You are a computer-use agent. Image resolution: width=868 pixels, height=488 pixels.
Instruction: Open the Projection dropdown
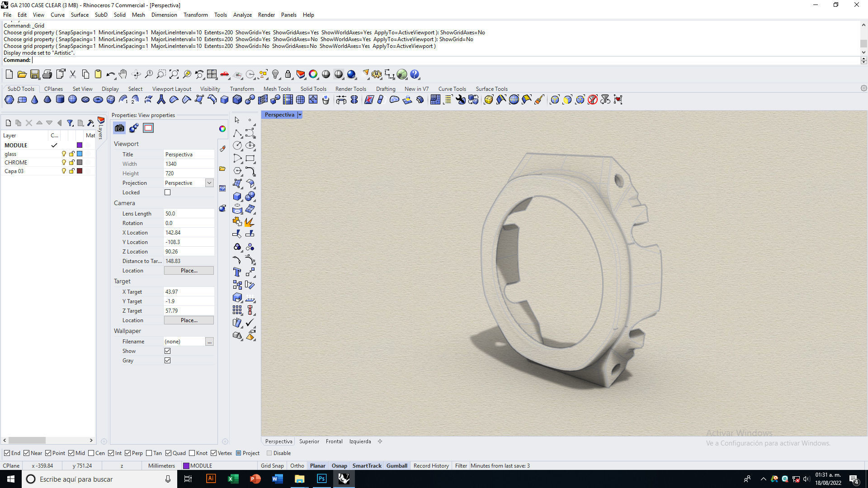click(209, 183)
